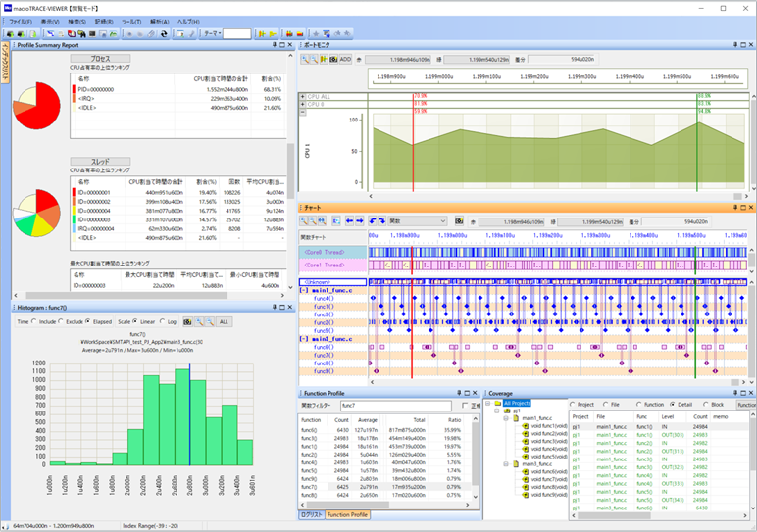Click the refresh arrows icon in main toolbar
Image resolution: width=757 pixels, height=532 pixels.
click(162, 33)
